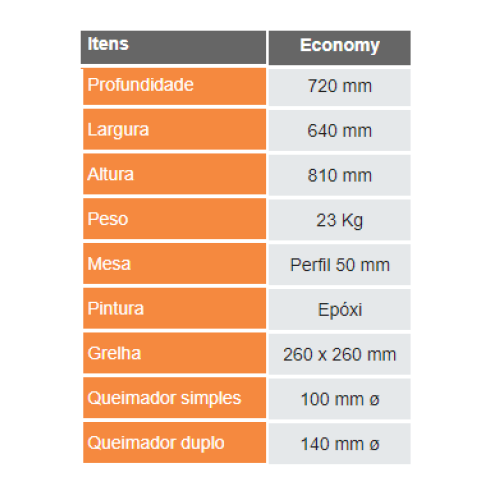The width and height of the screenshot is (500, 500).
Task: Click the Itens header cell
Action: click(173, 47)
